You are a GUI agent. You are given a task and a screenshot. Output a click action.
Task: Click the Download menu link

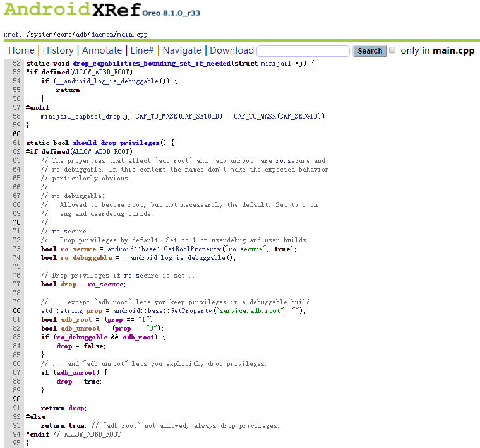(232, 50)
